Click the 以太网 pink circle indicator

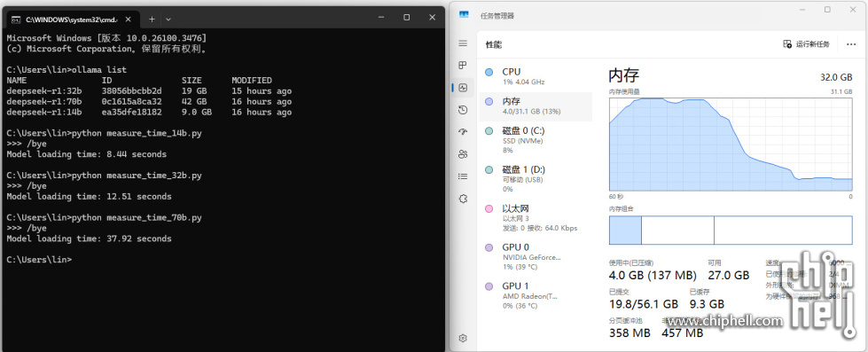tap(489, 208)
